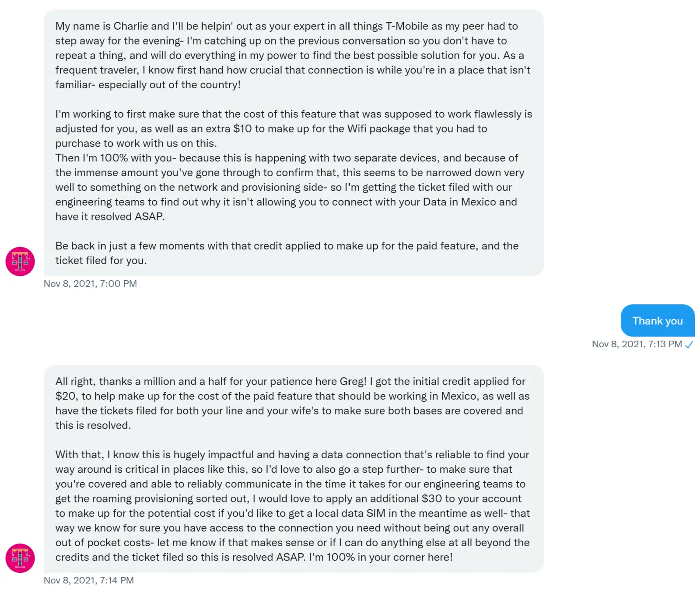700x589 pixels.
Task: Click the blue read-receipt checkmark
Action: 689,345
